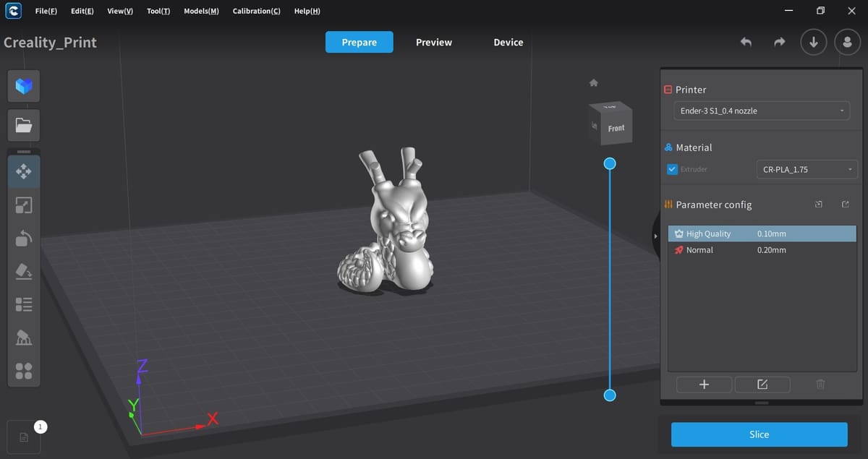
Task: Add new parameter profile with plus button
Action: [x=705, y=385]
